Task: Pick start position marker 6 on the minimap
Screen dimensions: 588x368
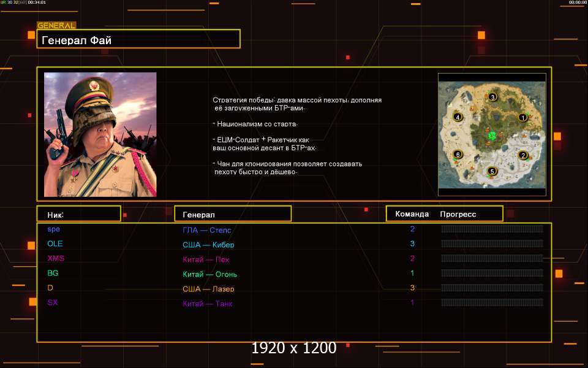Action: pyautogui.click(x=458, y=155)
